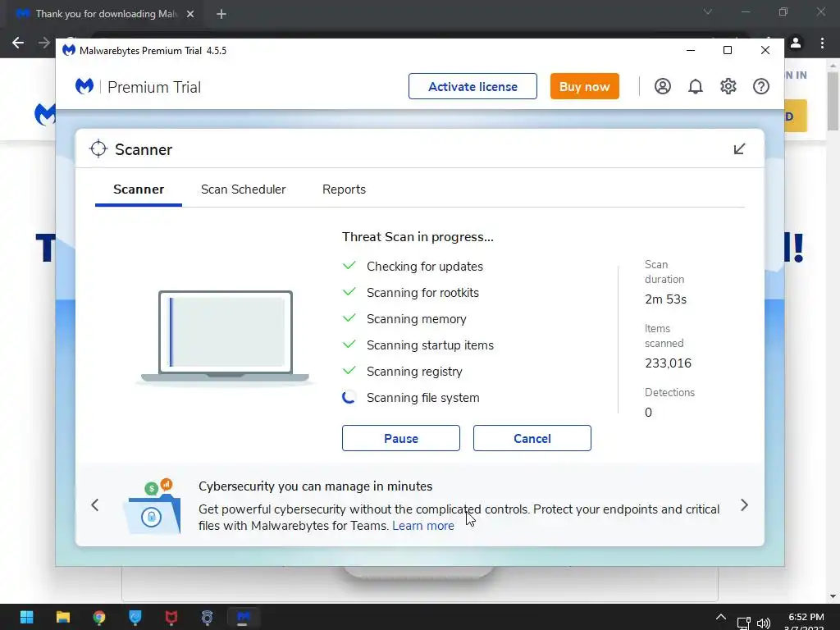
Task: Follow the Learn more link
Action: click(423, 526)
